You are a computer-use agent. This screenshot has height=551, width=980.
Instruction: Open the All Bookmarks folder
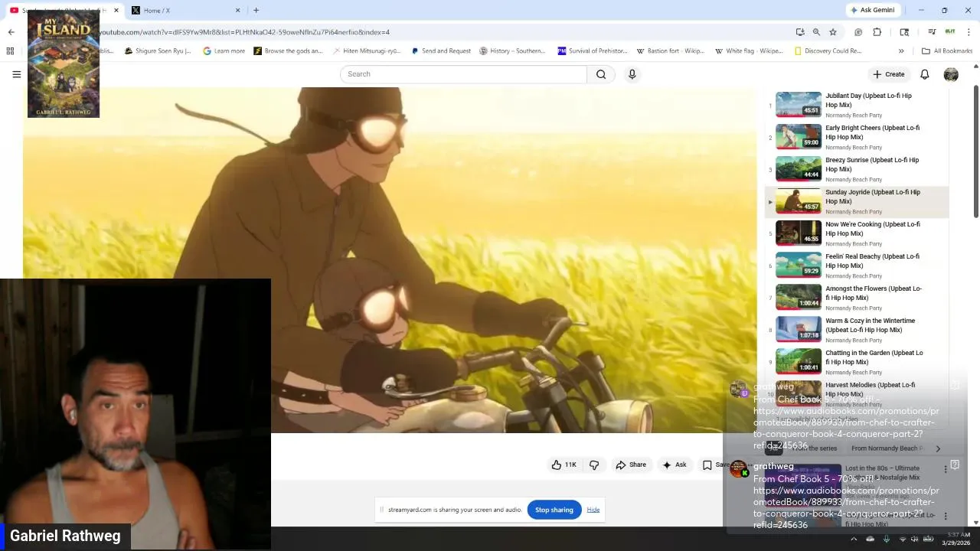947,51
